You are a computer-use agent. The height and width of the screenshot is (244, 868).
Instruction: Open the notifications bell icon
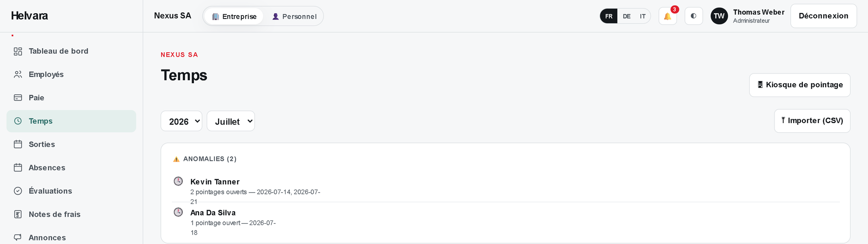pos(667,16)
